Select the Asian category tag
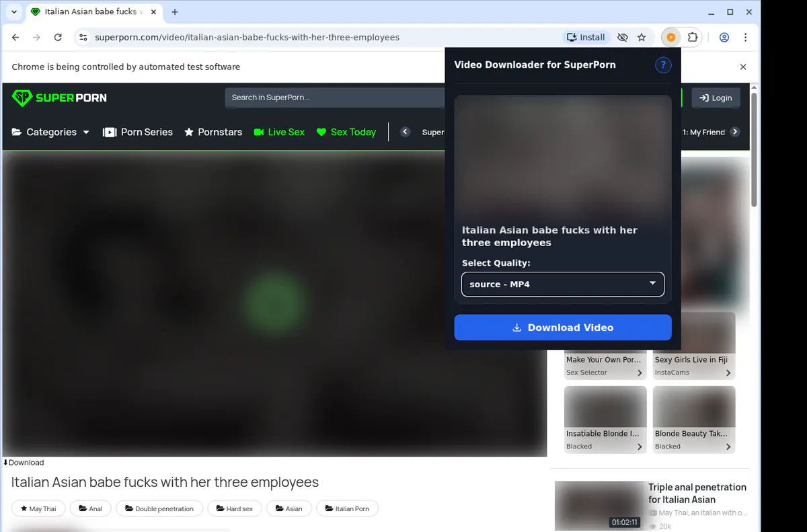Image resolution: width=807 pixels, height=532 pixels. tap(289, 508)
